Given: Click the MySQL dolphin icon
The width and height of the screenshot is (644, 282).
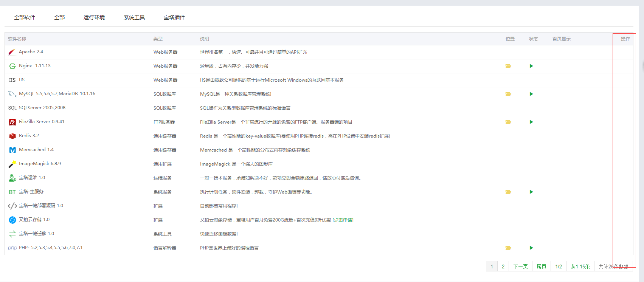Looking at the screenshot, I should click(x=12, y=94).
